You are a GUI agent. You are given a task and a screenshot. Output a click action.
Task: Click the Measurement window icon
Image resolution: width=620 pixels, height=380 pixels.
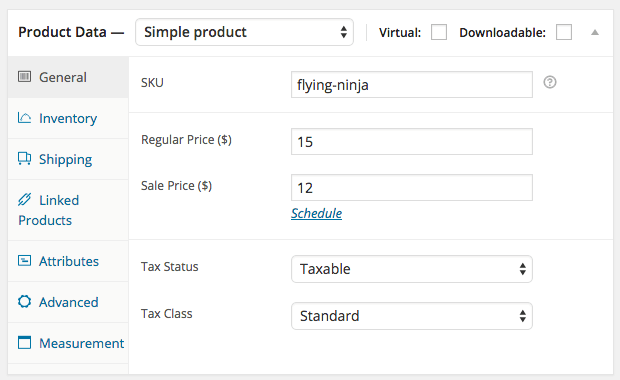[24, 342]
